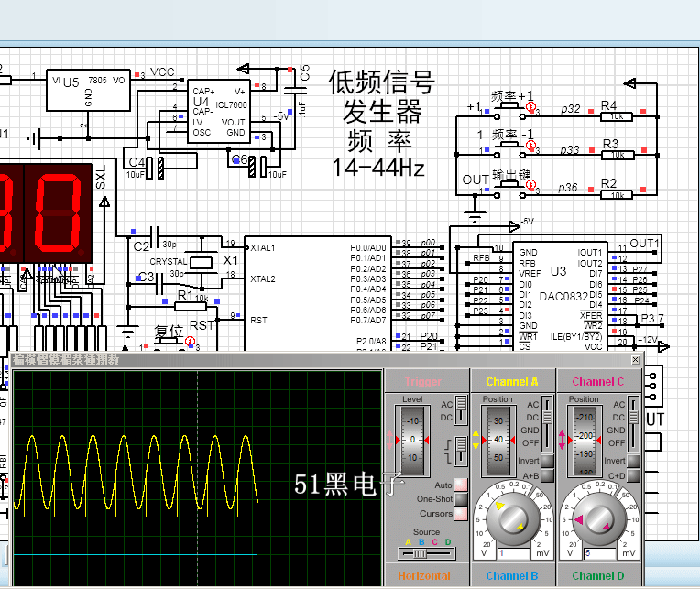The image size is (700, 589).
Task: Click the oscilloscope title bar
Action: [326, 360]
